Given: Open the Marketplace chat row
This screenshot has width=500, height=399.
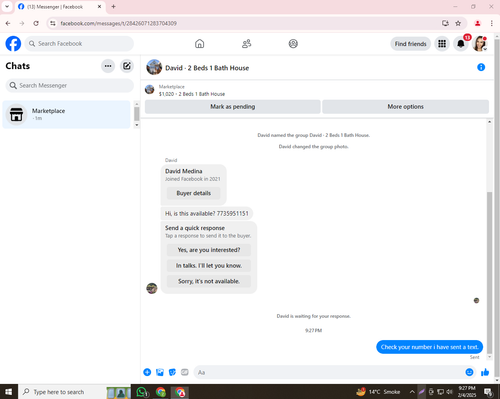Looking at the screenshot, I should click(66, 114).
